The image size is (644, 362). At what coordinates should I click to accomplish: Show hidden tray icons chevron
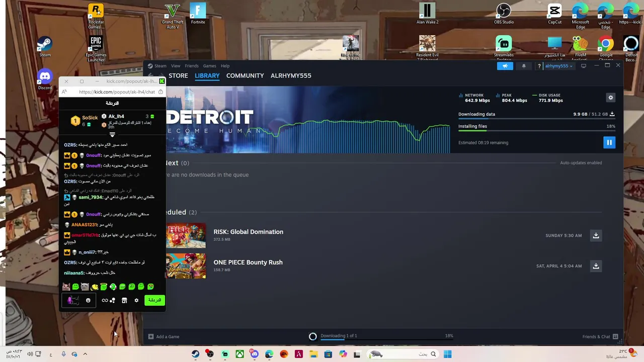[85, 354]
